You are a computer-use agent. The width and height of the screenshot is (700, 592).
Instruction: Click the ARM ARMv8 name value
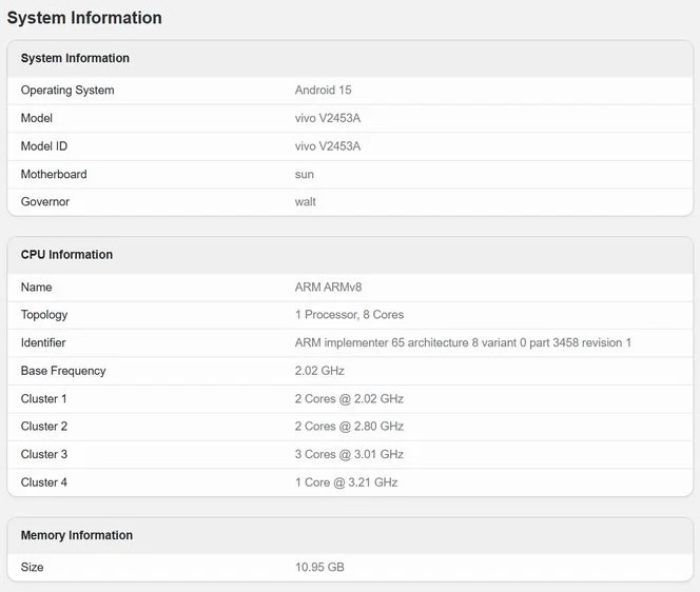coord(328,287)
